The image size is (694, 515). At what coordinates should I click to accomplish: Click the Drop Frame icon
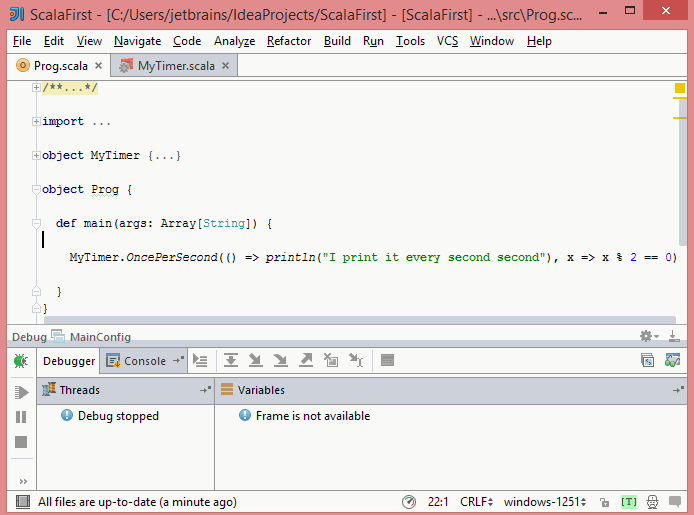click(x=331, y=361)
